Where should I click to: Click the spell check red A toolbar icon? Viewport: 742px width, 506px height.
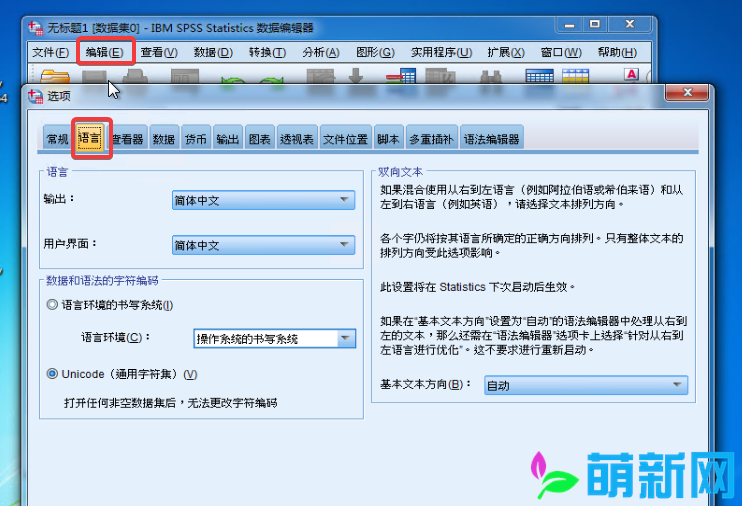(631, 75)
